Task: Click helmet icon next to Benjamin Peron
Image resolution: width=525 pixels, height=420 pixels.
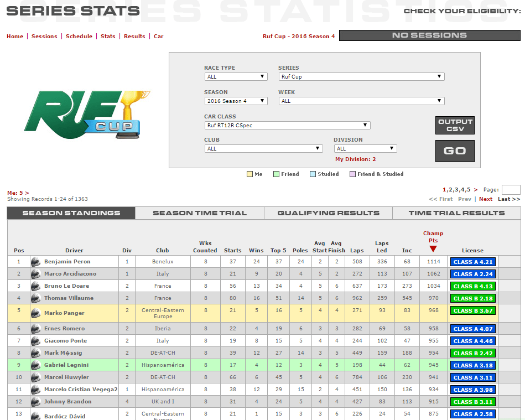Action: pyautogui.click(x=35, y=262)
